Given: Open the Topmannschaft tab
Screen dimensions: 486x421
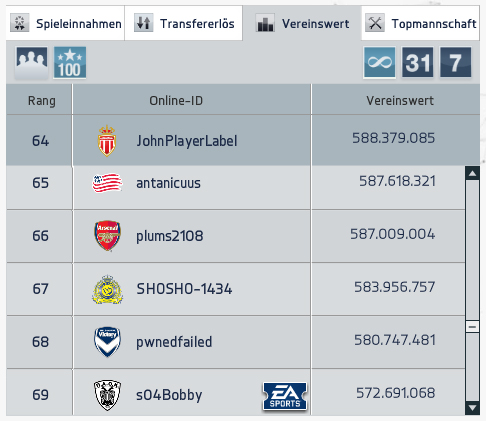Looking at the screenshot, I should (x=420, y=23).
